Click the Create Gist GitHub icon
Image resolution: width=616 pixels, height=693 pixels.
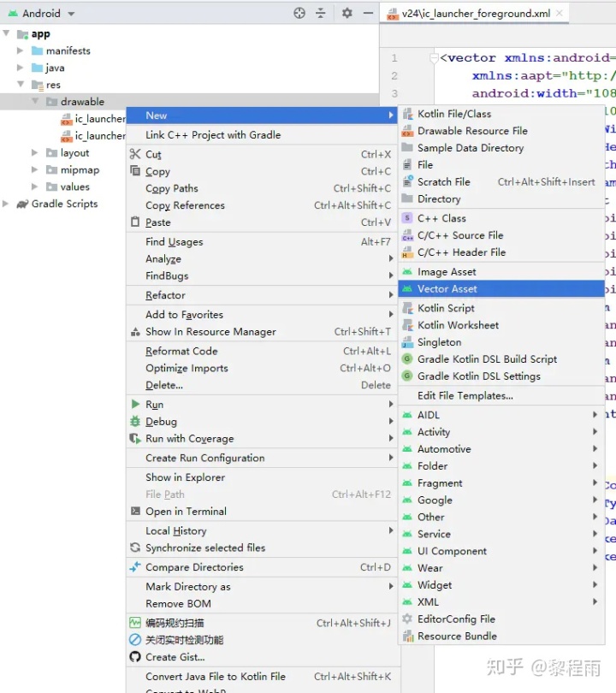[x=135, y=657]
